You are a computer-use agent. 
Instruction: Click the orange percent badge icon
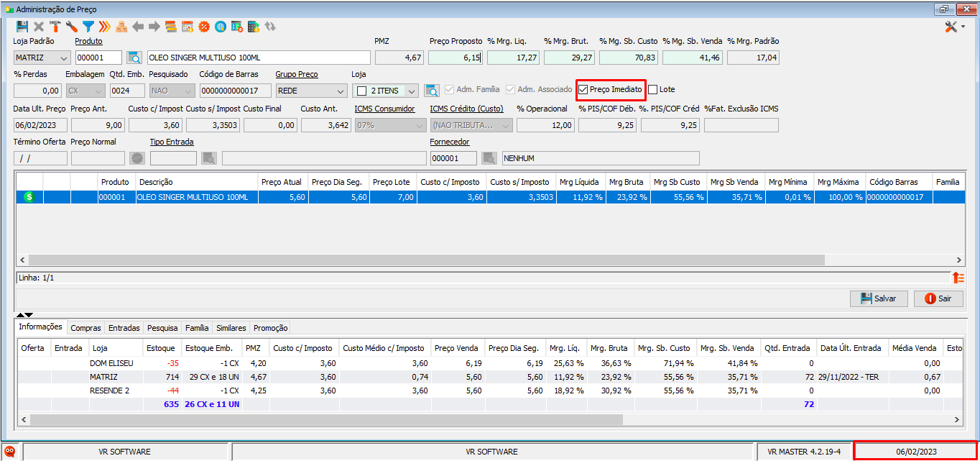click(204, 27)
